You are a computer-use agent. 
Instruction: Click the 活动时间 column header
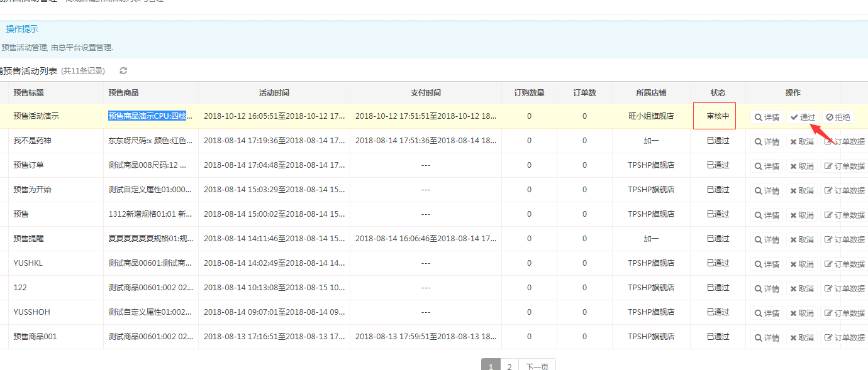(x=274, y=93)
